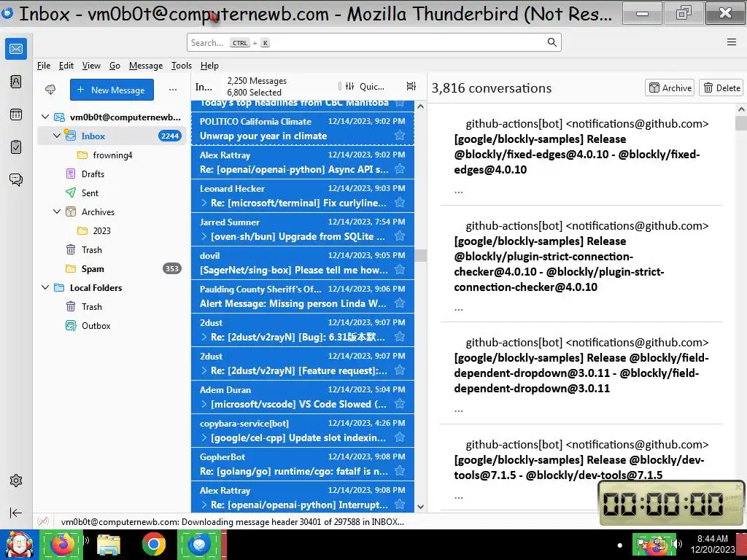This screenshot has height=560, width=747.
Task: Open the Edit menu
Action: coord(66,66)
